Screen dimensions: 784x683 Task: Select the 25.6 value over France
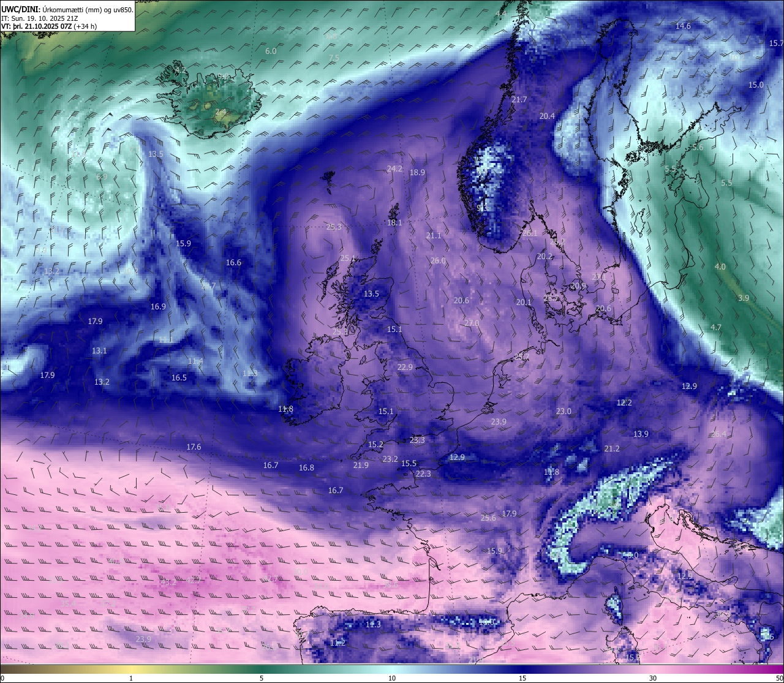pyautogui.click(x=488, y=518)
